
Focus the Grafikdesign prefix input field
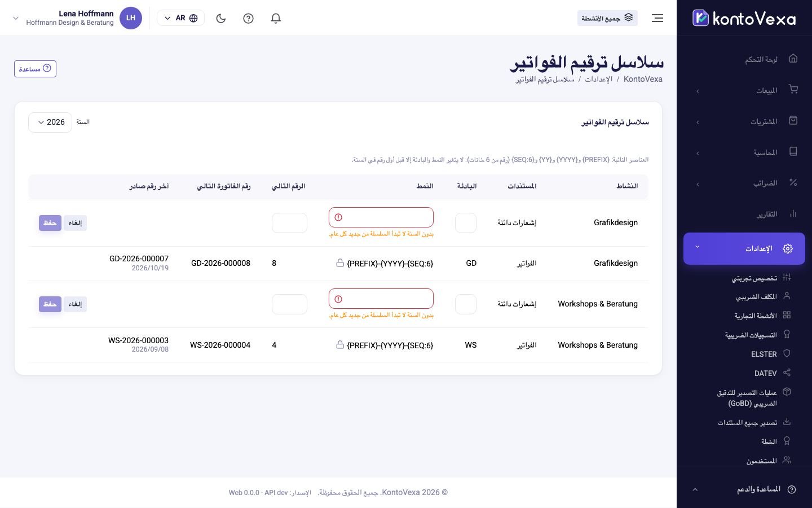coord(466,223)
